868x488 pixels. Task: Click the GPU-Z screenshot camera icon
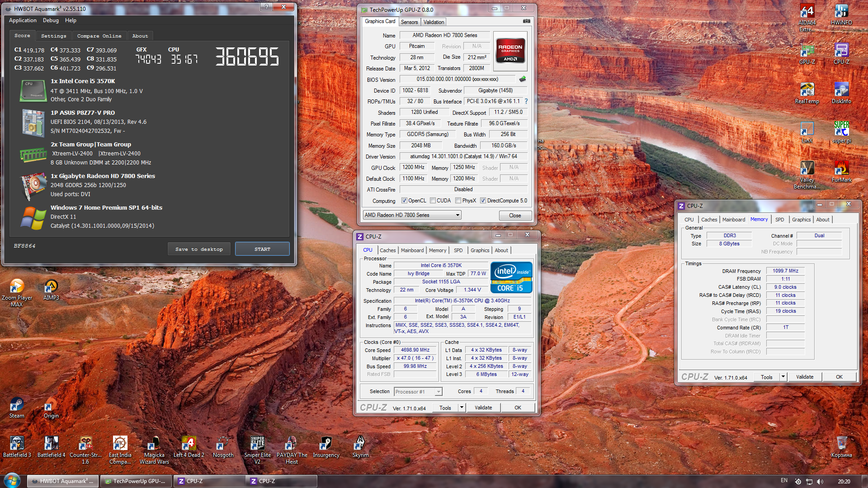pos(527,21)
